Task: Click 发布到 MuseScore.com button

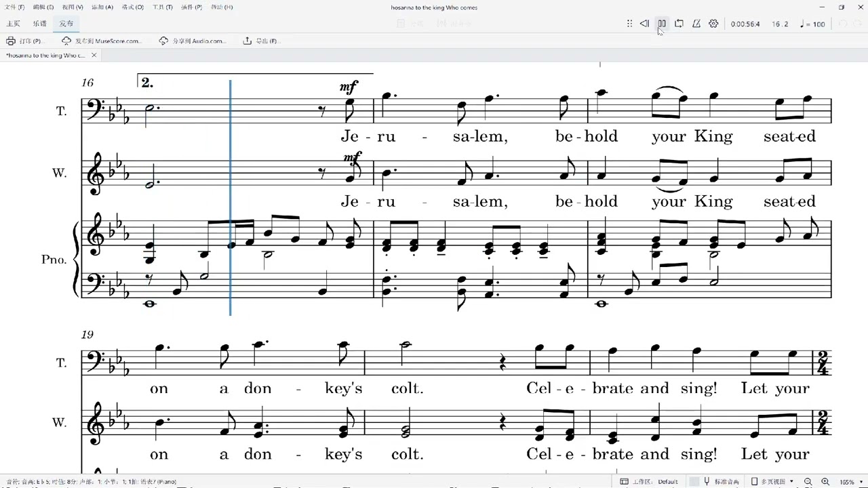Action: click(x=101, y=41)
